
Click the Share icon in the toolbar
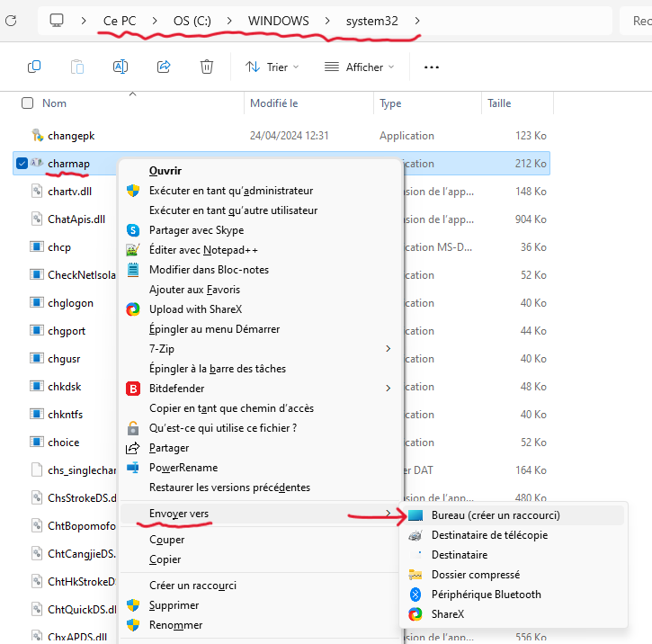click(164, 67)
